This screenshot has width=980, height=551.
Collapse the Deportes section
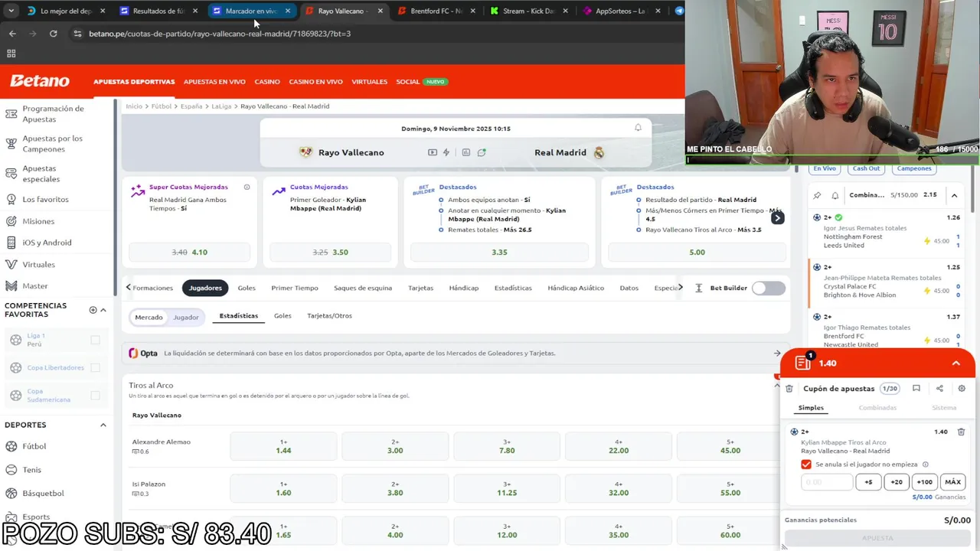pyautogui.click(x=103, y=425)
